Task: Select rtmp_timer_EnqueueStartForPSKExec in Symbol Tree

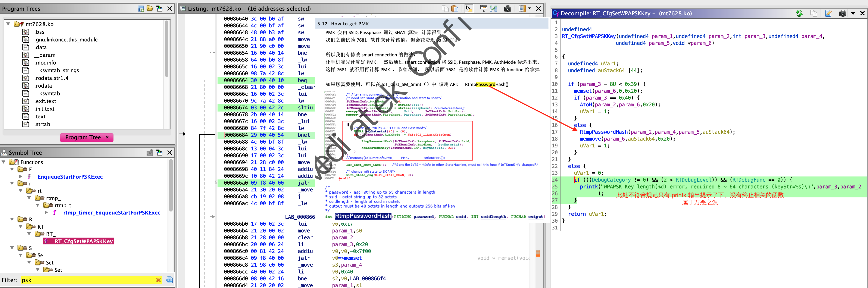Action: tap(112, 213)
